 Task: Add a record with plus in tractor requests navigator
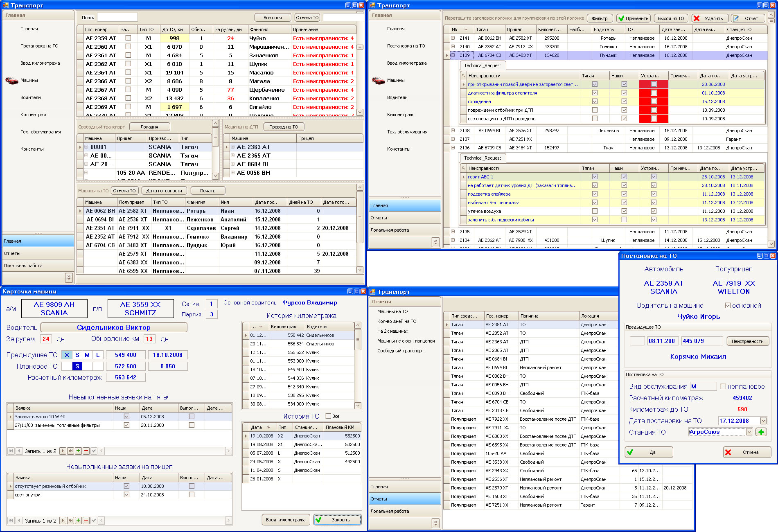tap(78, 451)
